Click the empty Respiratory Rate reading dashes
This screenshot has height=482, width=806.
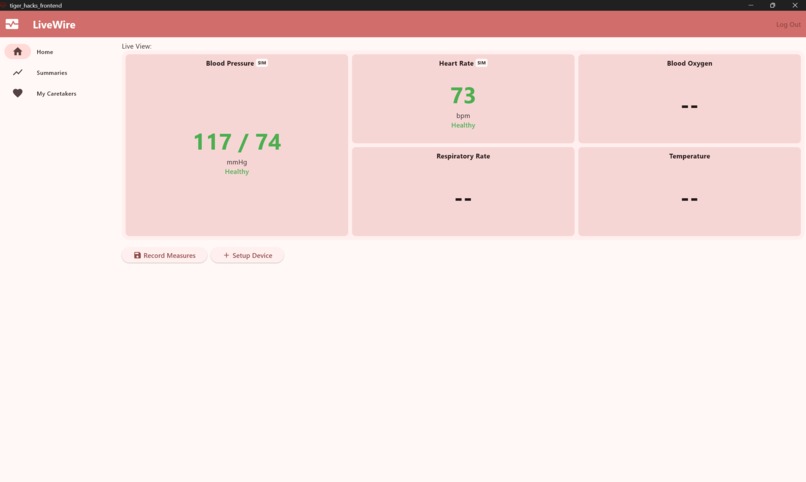pos(463,199)
